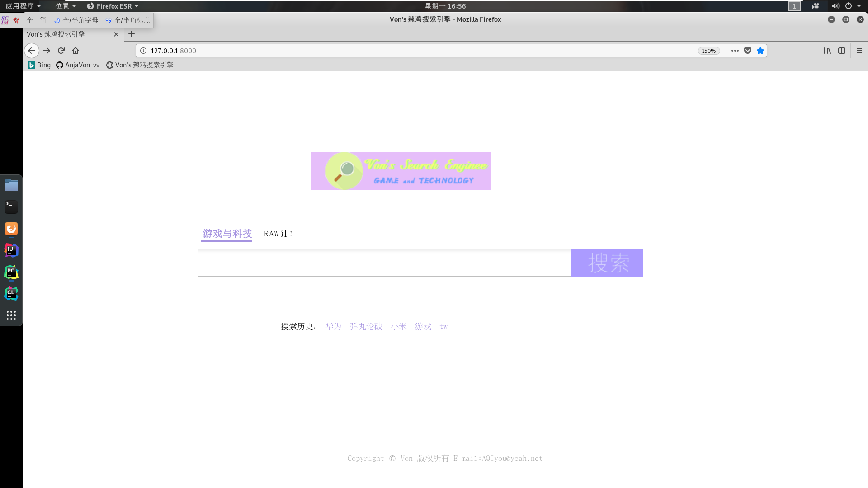Toggle 全/半角标点 punctuation mode
Screen dimensions: 868x488
128,20
